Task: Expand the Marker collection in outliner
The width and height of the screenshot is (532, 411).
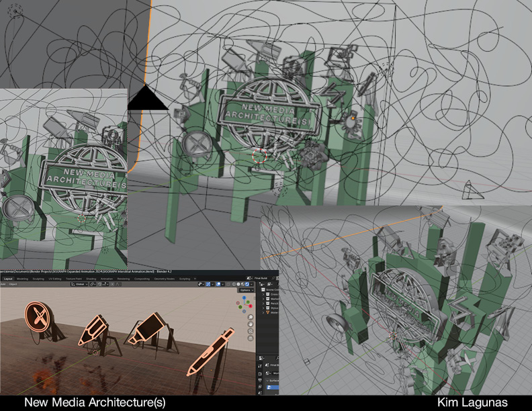Action: click(x=263, y=299)
